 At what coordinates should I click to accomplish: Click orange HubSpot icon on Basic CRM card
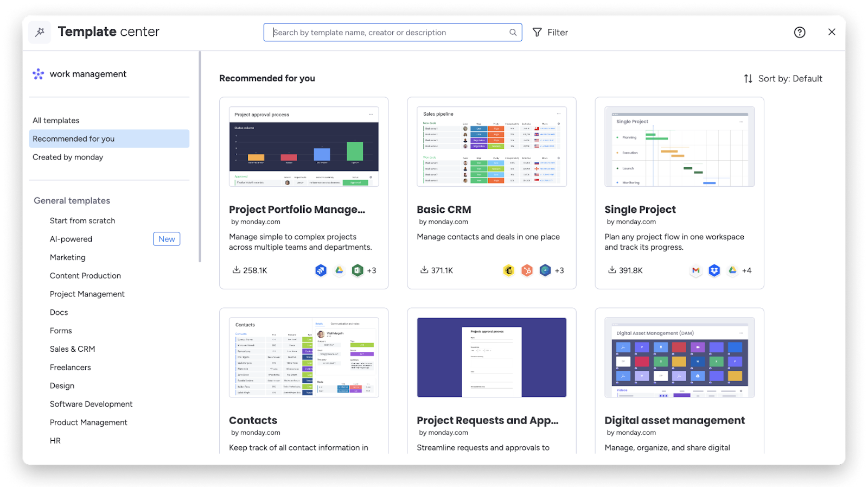527,270
